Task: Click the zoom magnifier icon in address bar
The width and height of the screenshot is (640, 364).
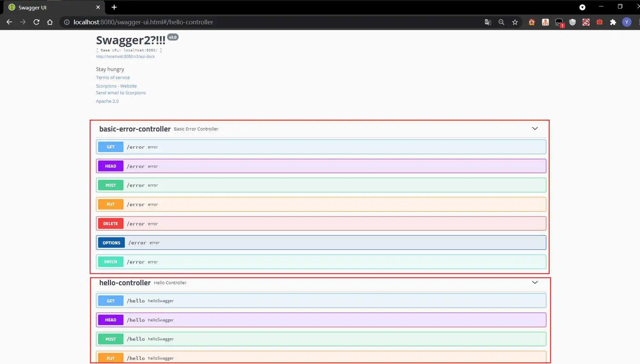Action: click(x=501, y=22)
